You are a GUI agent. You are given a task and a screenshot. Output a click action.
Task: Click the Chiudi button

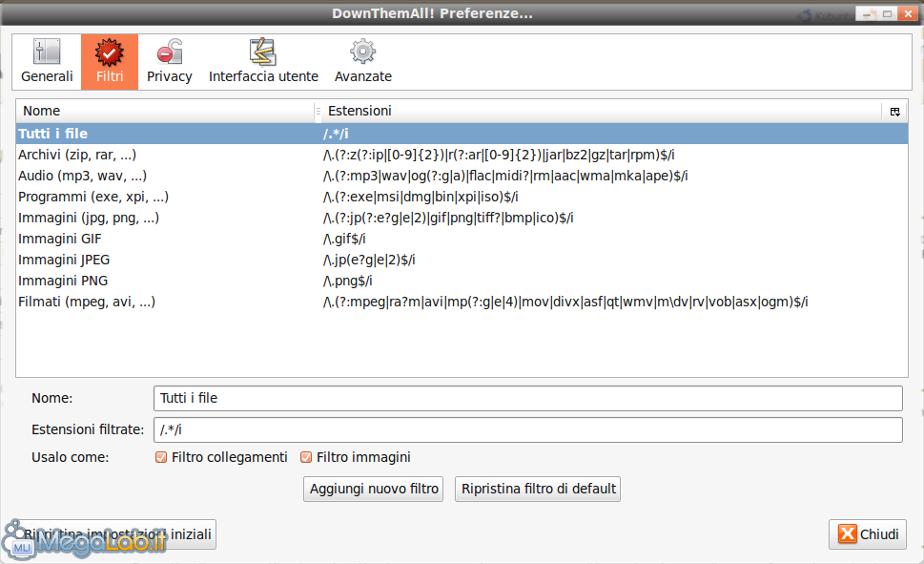pos(868,534)
